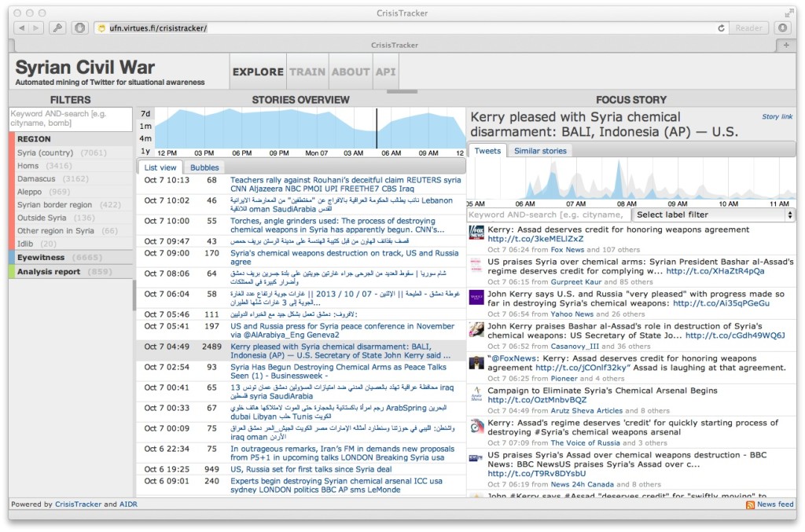Open the Story link

[x=777, y=117]
